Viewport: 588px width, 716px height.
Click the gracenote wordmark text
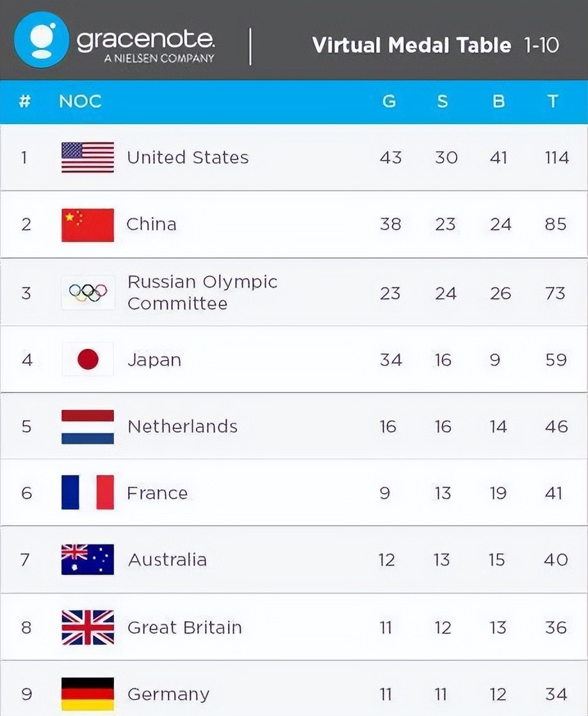click(145, 40)
